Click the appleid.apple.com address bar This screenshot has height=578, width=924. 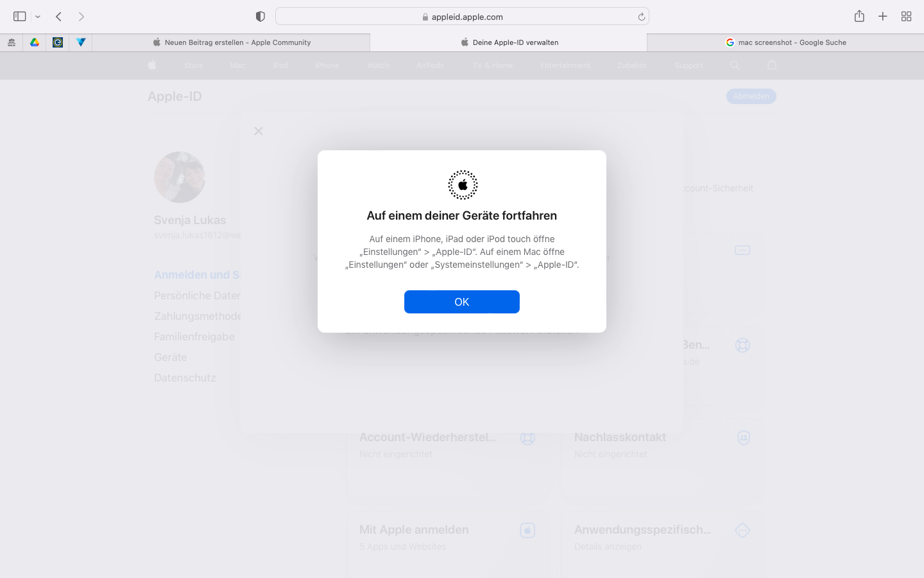(462, 17)
